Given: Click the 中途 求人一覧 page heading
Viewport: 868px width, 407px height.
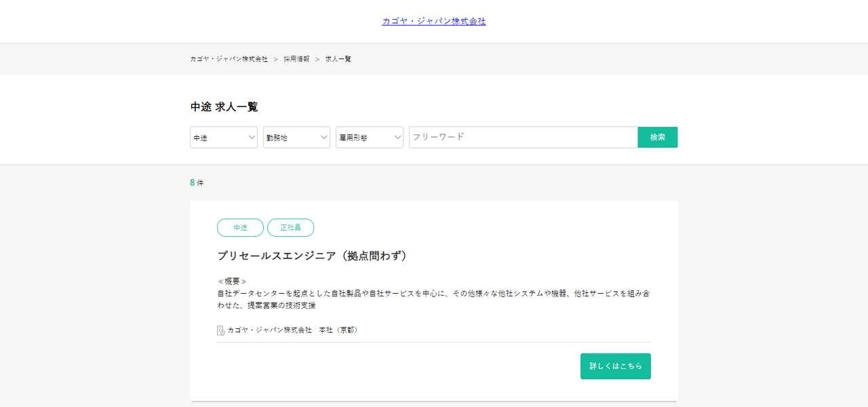Looking at the screenshot, I should (224, 107).
